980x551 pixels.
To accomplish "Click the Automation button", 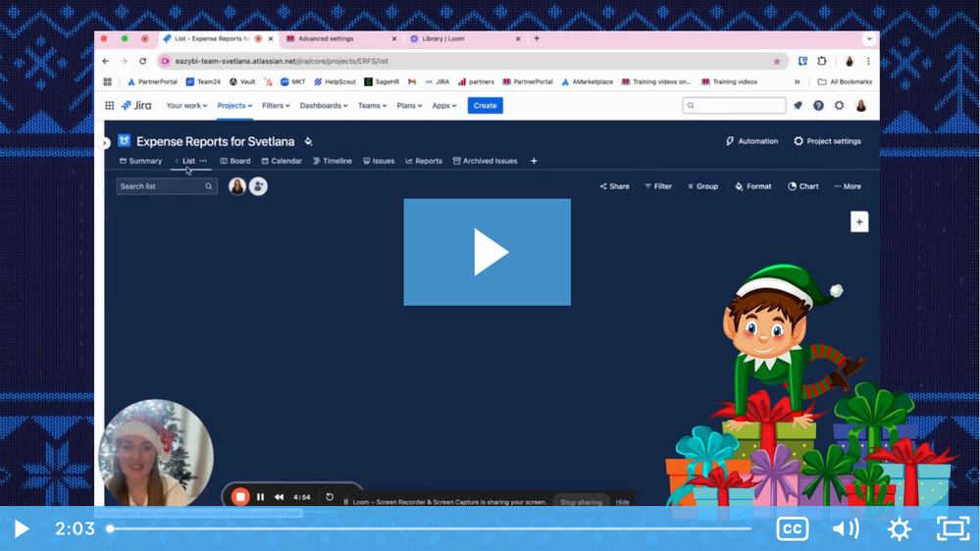I will point(751,141).
